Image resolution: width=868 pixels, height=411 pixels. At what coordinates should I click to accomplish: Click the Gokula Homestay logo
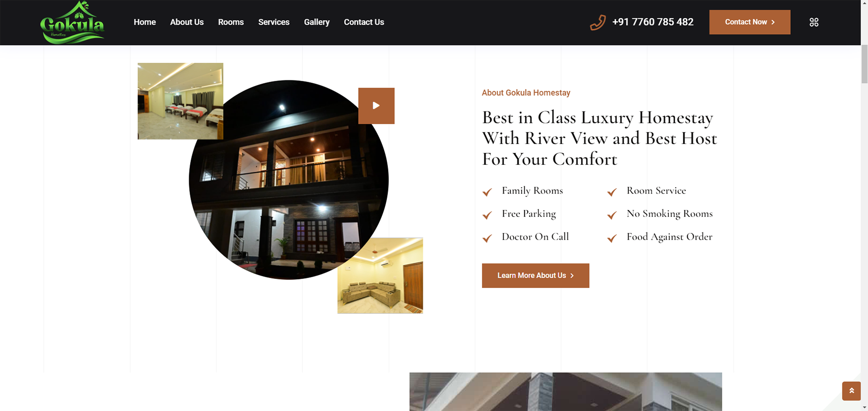click(x=72, y=22)
